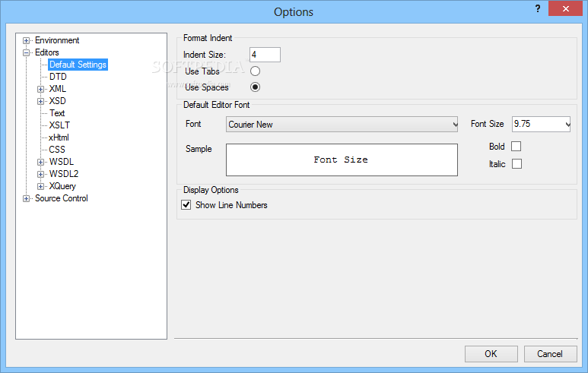Expand the Environment tree node
The width and height of the screenshot is (588, 373).
[26, 40]
